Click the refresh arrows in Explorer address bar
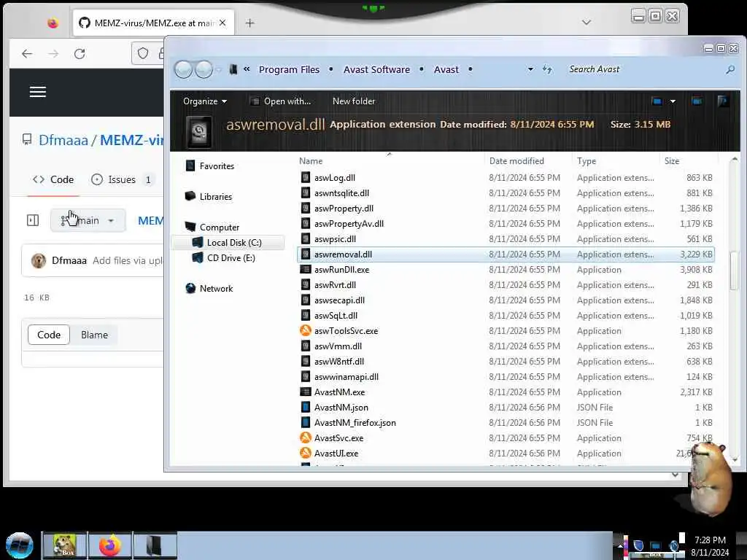 (x=547, y=69)
